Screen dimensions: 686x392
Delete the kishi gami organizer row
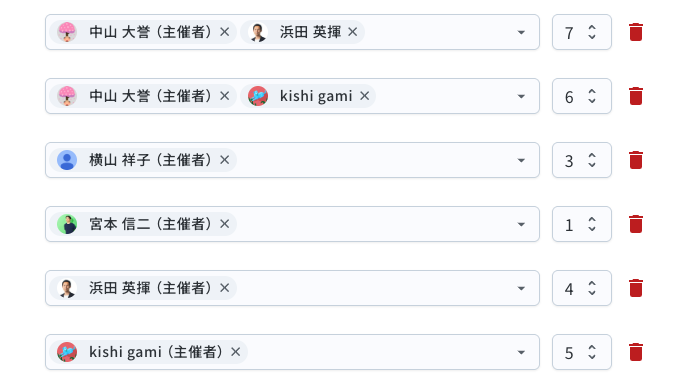(x=636, y=352)
